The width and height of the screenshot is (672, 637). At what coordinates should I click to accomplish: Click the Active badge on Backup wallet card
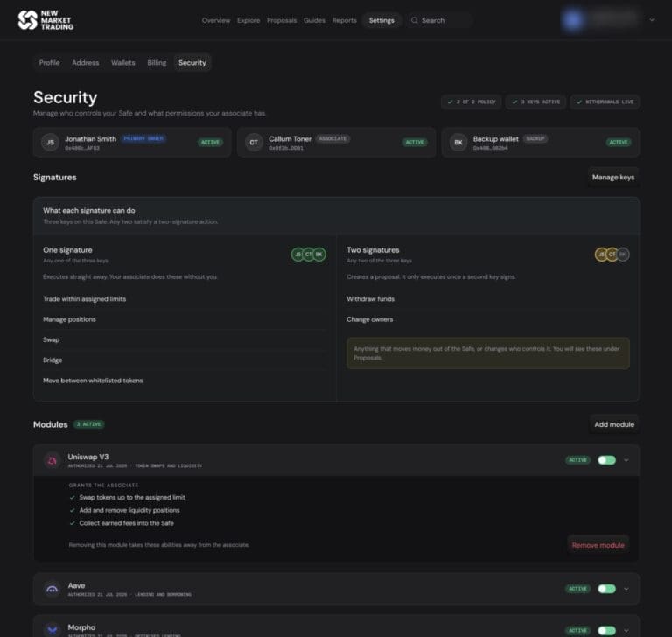coord(619,143)
